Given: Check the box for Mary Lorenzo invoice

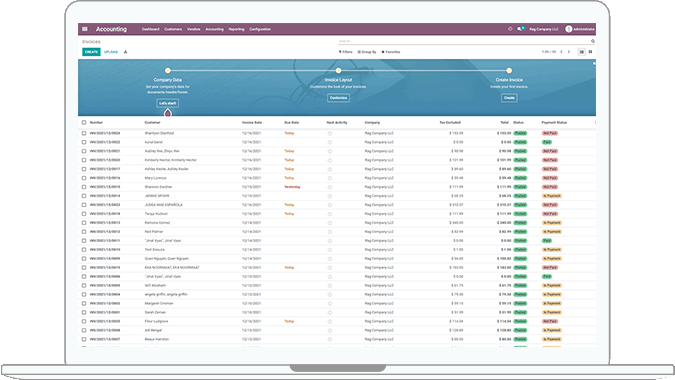Looking at the screenshot, I should coord(84,178).
